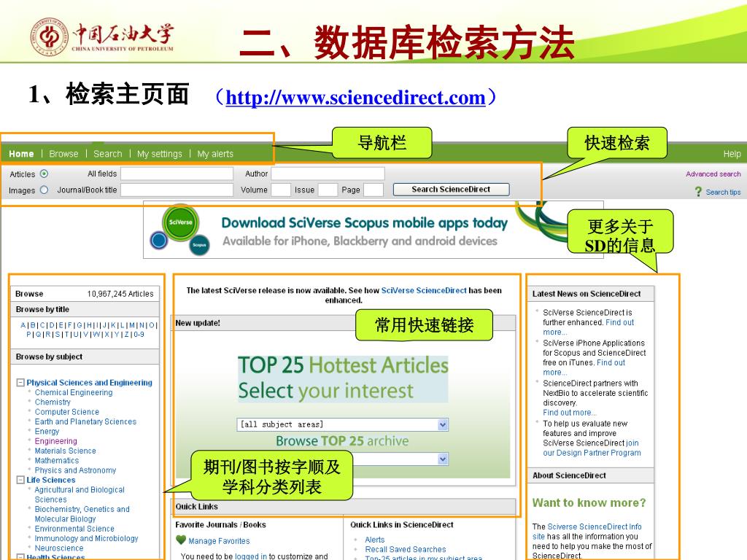Open the Materials Science subject
747x560 pixels.
(x=65, y=451)
